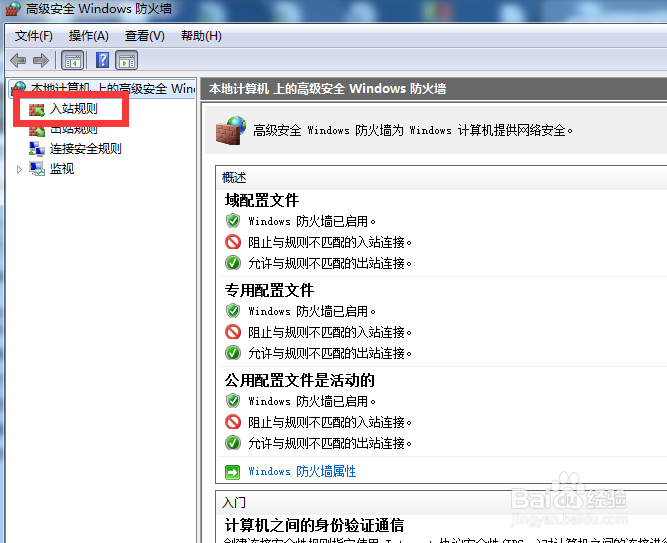Select 监视 tree item
Screen dimensions: 667x543
62,169
